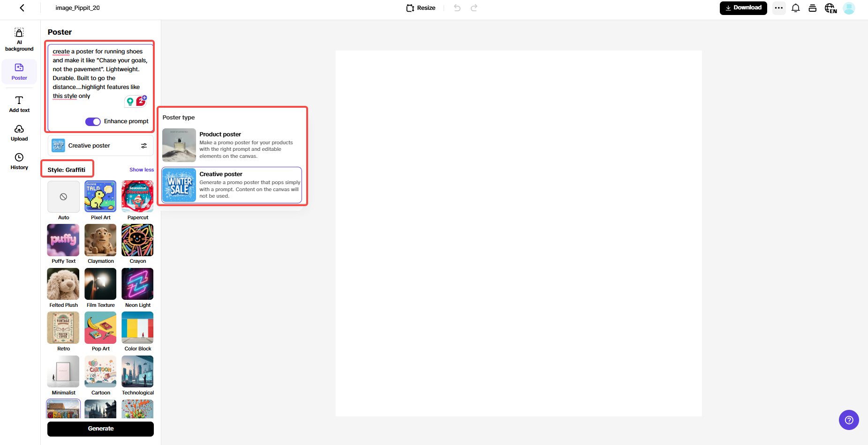
Task: Choose the Creative poster type option
Action: coord(232,185)
